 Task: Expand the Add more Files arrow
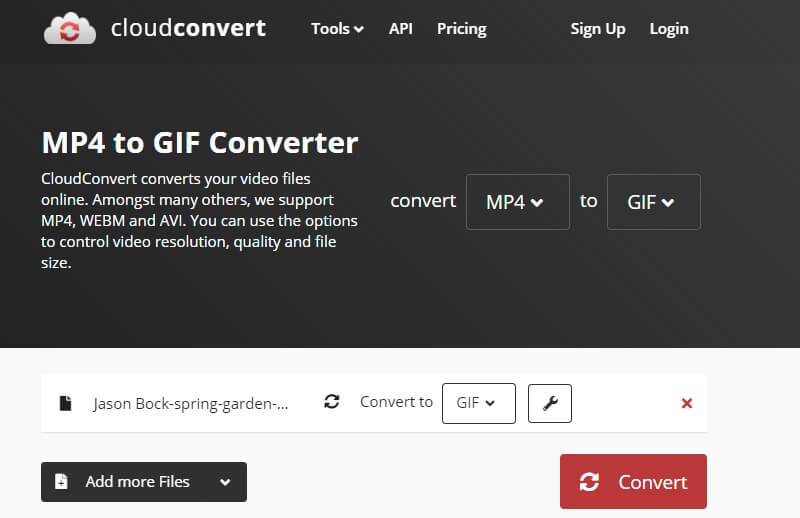[225, 482]
